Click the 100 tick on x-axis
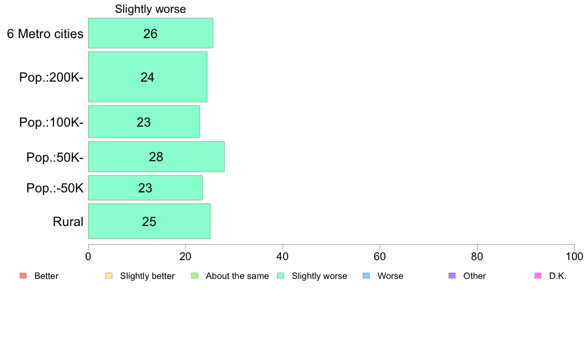Image resolution: width=588 pixels, height=364 pixels. point(574,256)
